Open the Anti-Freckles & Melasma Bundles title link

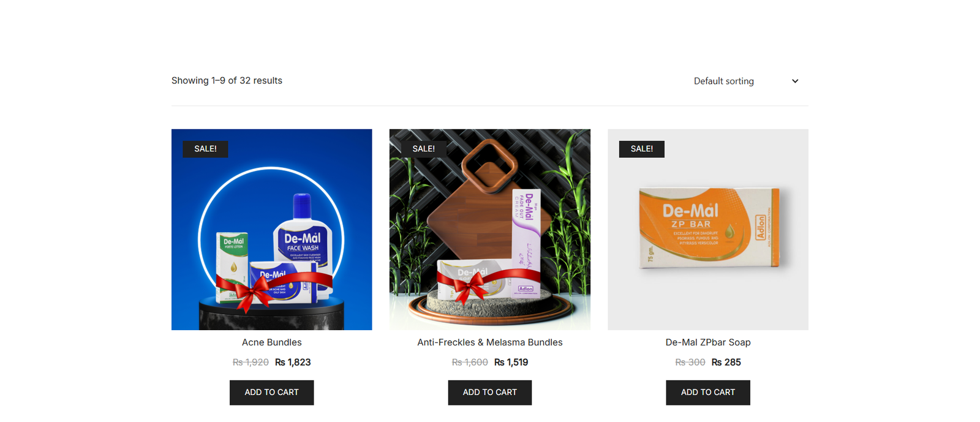point(490,342)
